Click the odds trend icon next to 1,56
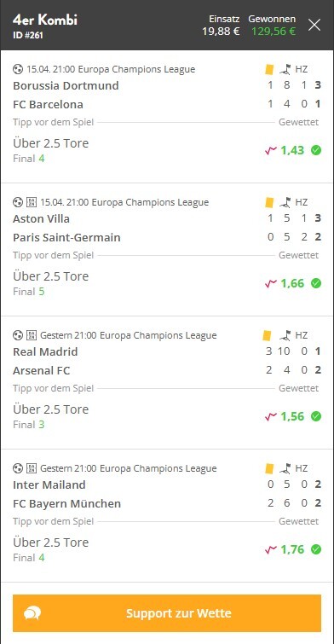 [271, 416]
